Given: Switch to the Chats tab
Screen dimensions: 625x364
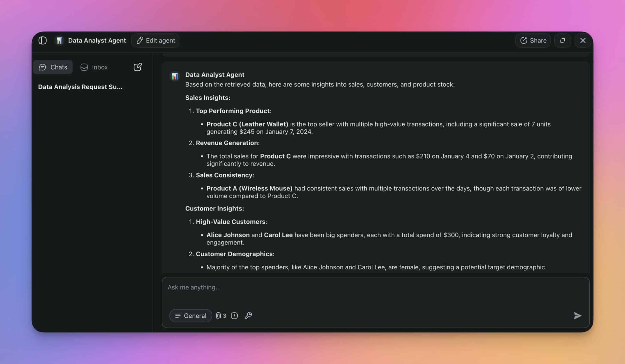Looking at the screenshot, I should [53, 67].
